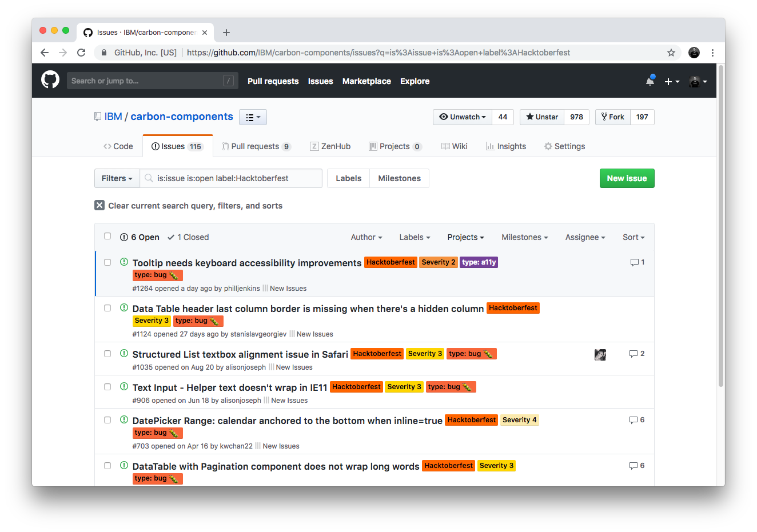The image size is (757, 532).
Task: Open the Insights tab
Action: pos(505,146)
